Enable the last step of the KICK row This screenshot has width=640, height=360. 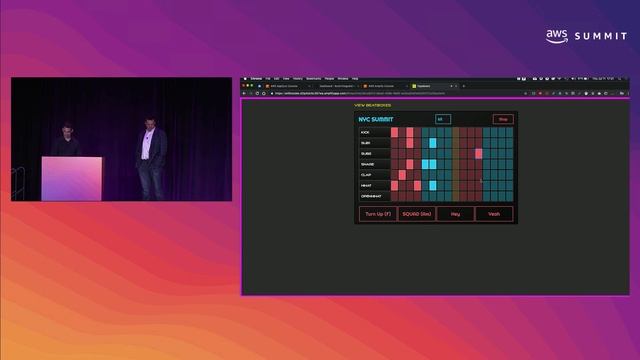coord(509,132)
